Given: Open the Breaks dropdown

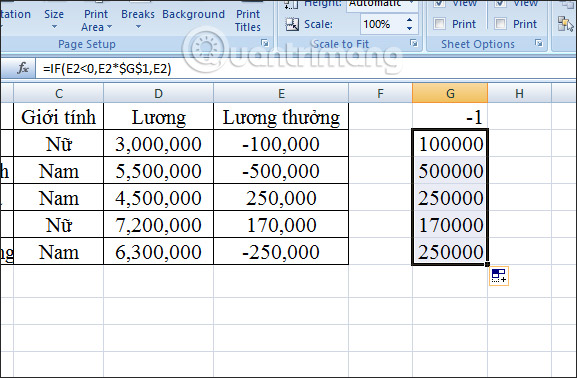Looking at the screenshot, I should 138,19.
